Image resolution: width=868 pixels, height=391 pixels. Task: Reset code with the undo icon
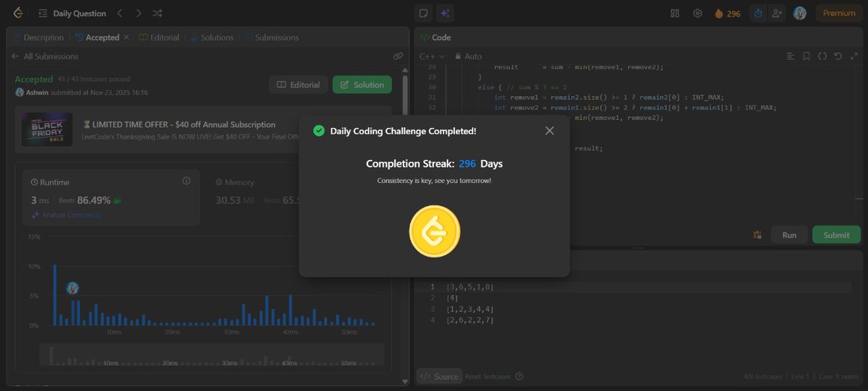pos(838,56)
